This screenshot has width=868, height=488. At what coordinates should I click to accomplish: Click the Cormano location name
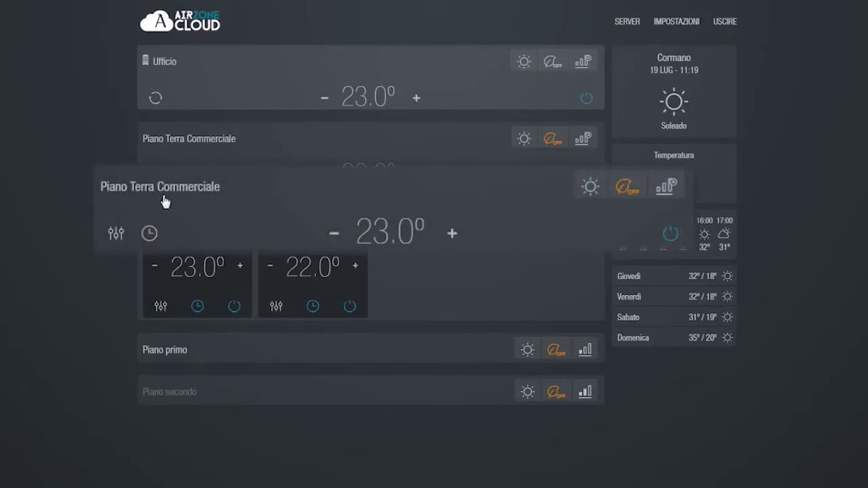point(674,58)
